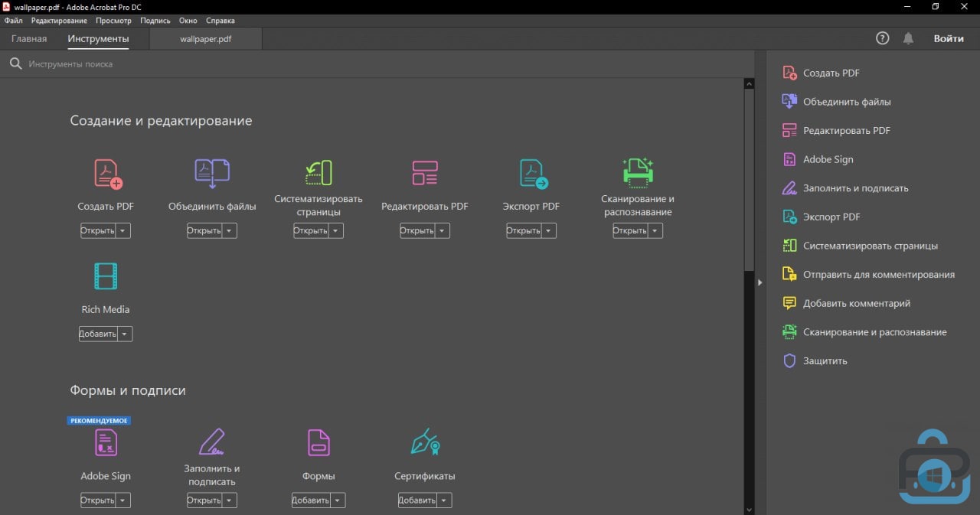Image resolution: width=980 pixels, height=515 pixels.
Task: Click the Формы tool icon
Action: 318,442
